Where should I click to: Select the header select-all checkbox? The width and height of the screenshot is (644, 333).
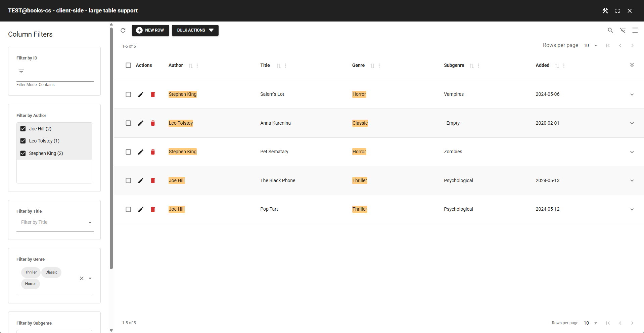[128, 65]
